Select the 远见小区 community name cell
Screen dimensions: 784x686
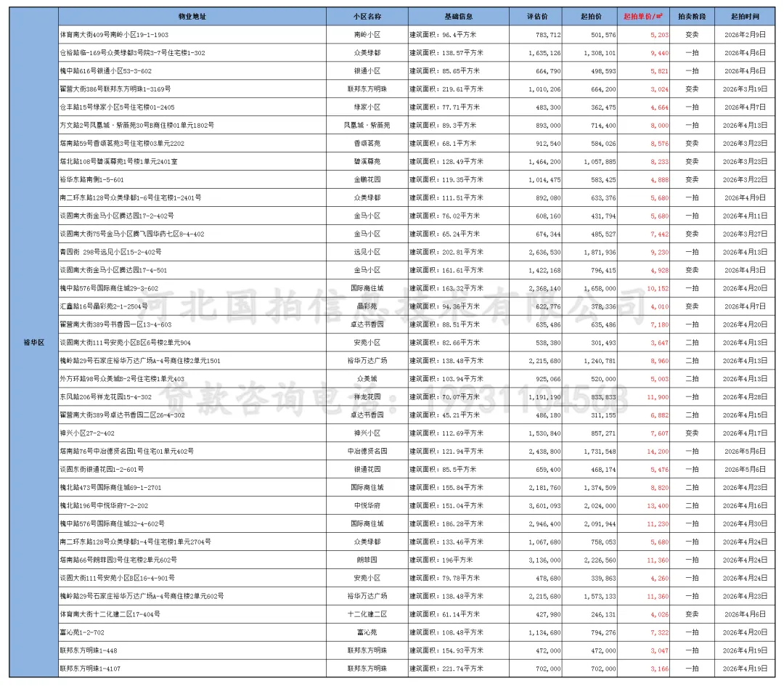click(x=367, y=252)
